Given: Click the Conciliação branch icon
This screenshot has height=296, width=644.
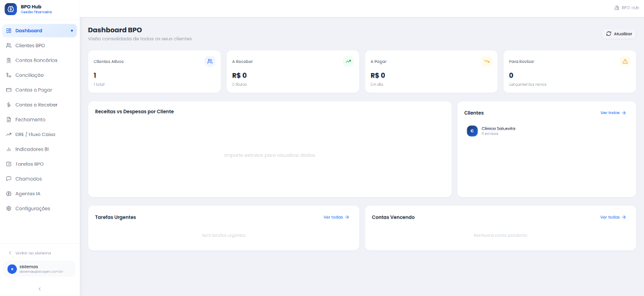Looking at the screenshot, I should (x=9, y=75).
